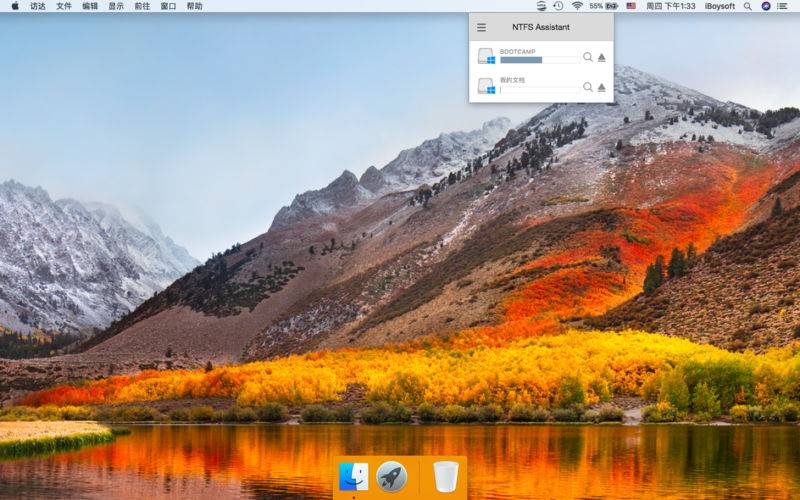
Task: Open the Time Machine menu bar icon
Action: (559, 6)
